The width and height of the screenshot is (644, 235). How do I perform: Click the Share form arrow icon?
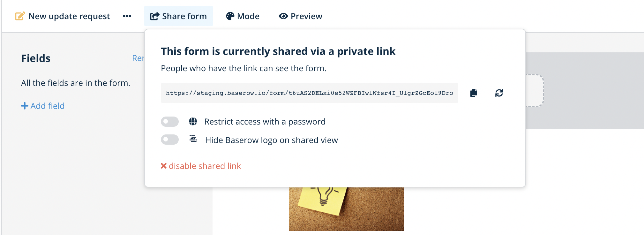154,16
